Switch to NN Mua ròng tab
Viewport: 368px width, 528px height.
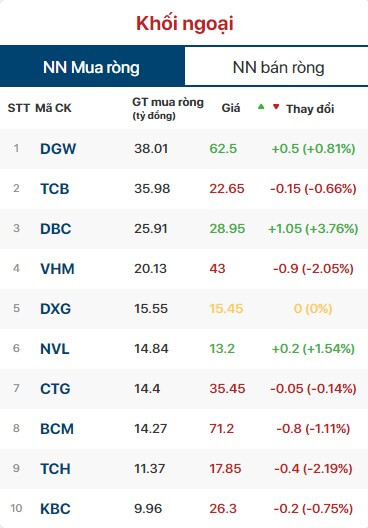pyautogui.click(x=92, y=67)
